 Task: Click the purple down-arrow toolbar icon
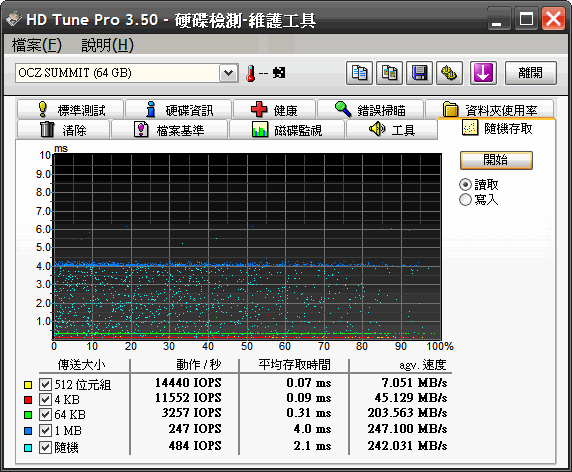[x=483, y=73]
